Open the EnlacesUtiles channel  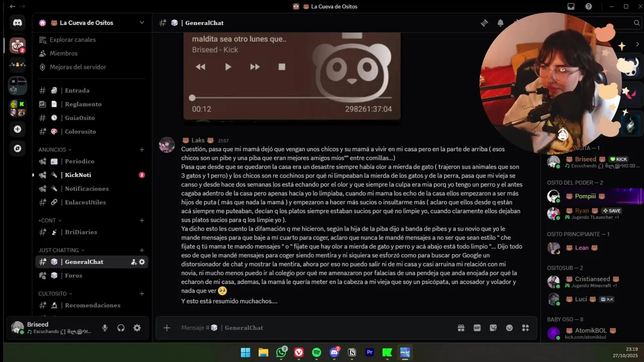pos(92,202)
